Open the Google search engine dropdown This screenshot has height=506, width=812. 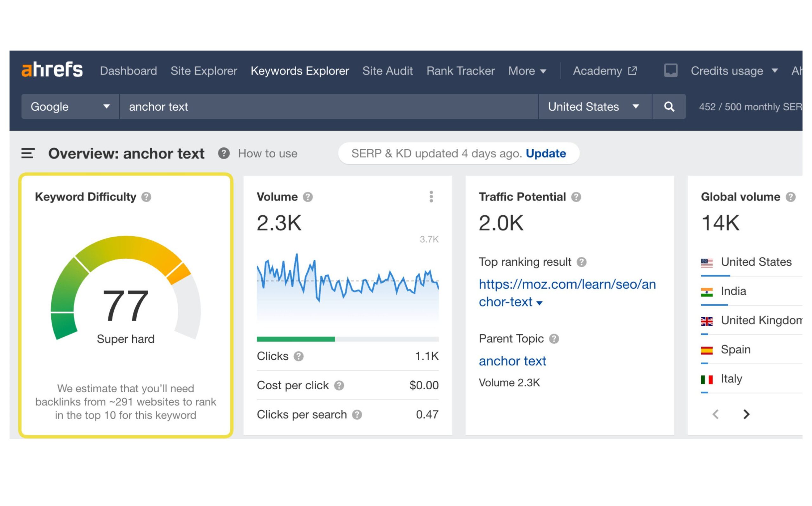[70, 107]
